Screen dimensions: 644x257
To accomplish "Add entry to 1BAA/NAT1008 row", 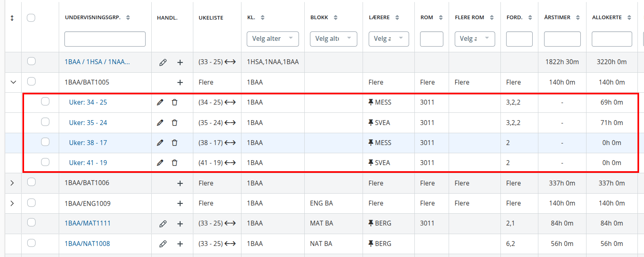I will tap(180, 244).
